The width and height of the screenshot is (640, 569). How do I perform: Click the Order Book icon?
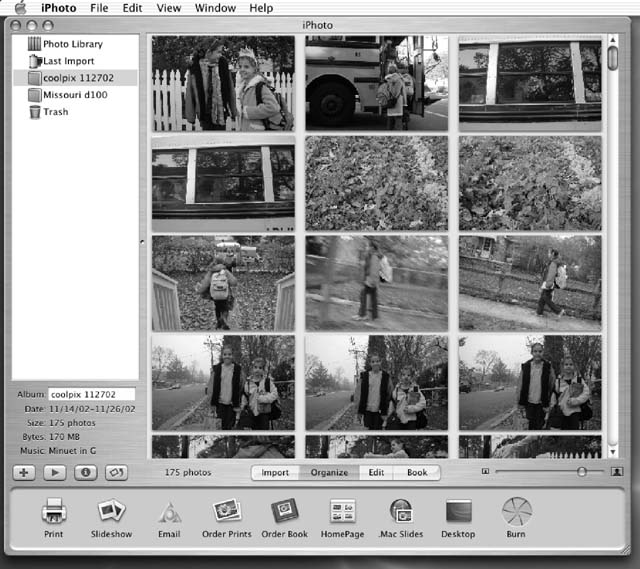[284, 510]
